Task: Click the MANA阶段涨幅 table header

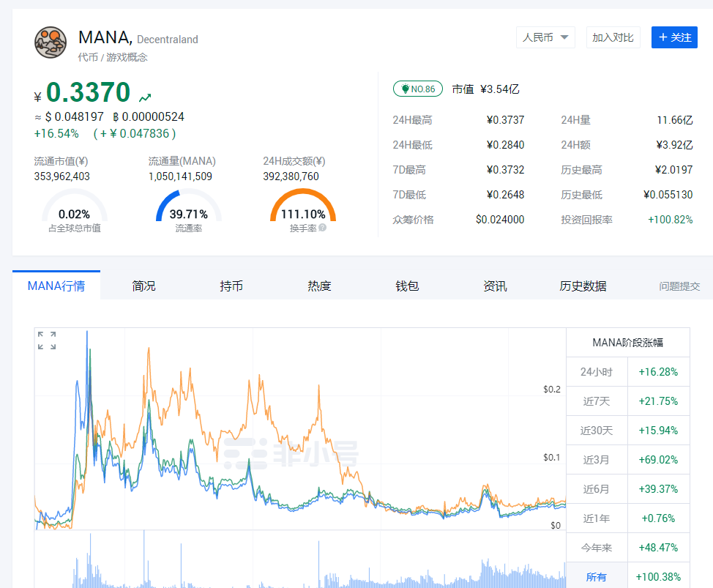Action: click(x=628, y=343)
